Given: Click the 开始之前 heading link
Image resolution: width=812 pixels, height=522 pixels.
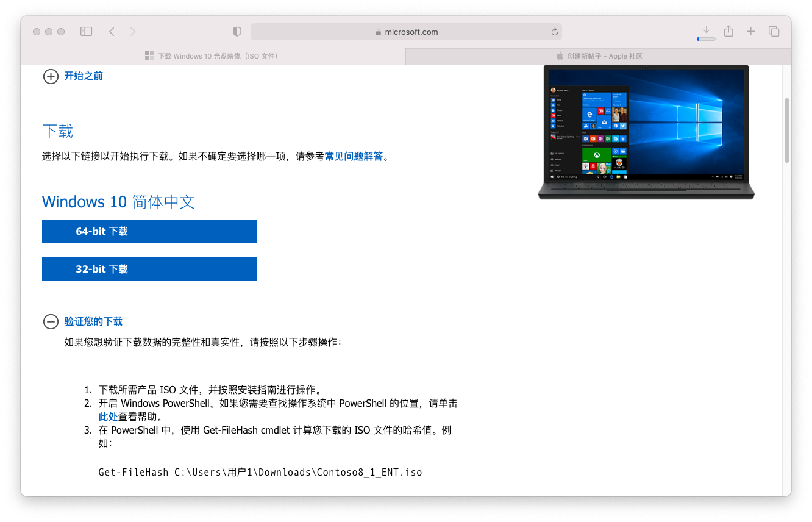Looking at the screenshot, I should [84, 76].
